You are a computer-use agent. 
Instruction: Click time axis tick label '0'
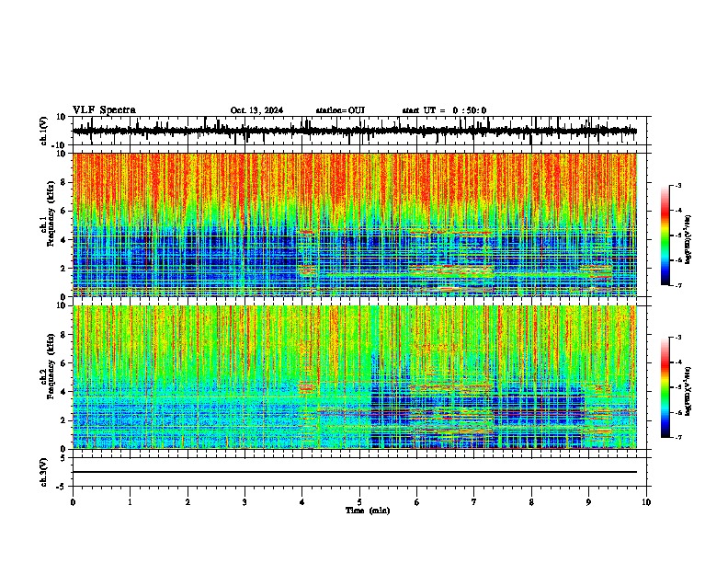[x=73, y=502]
